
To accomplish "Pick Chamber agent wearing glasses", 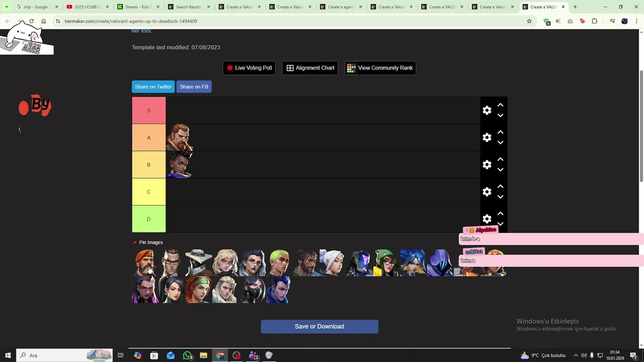I will (172, 262).
